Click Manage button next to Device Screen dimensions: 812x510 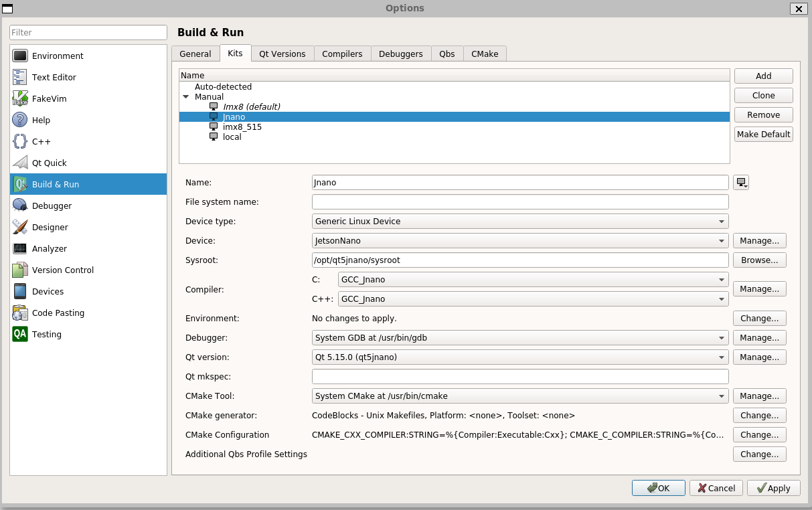pyautogui.click(x=760, y=241)
